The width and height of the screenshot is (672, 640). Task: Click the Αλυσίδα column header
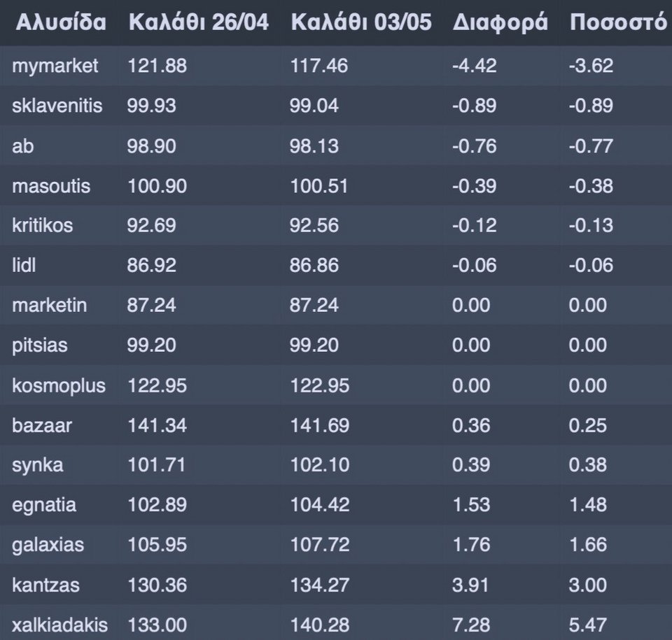click(61, 22)
